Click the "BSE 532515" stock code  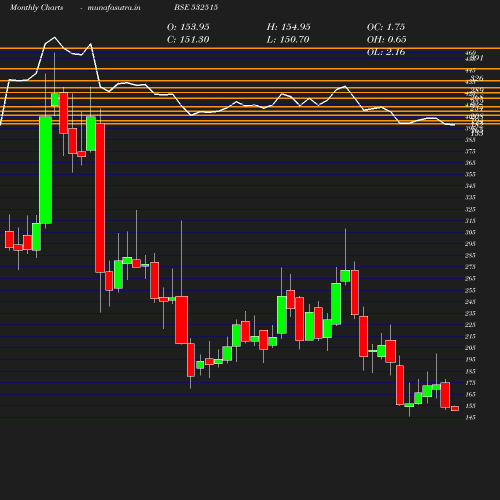click(x=196, y=7)
